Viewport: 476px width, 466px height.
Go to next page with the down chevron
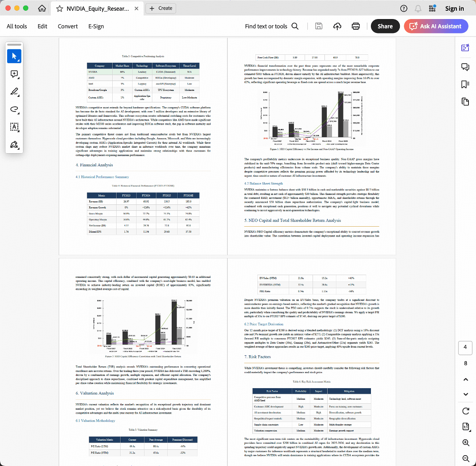coord(466,394)
